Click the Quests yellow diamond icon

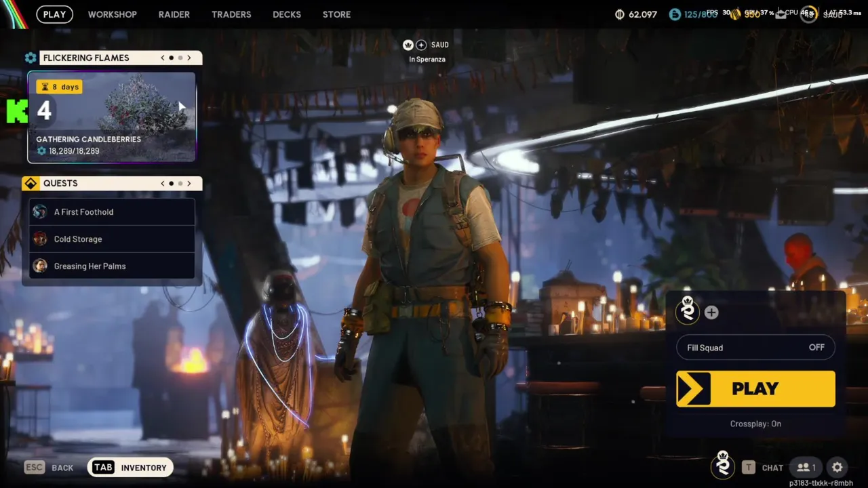pos(31,184)
